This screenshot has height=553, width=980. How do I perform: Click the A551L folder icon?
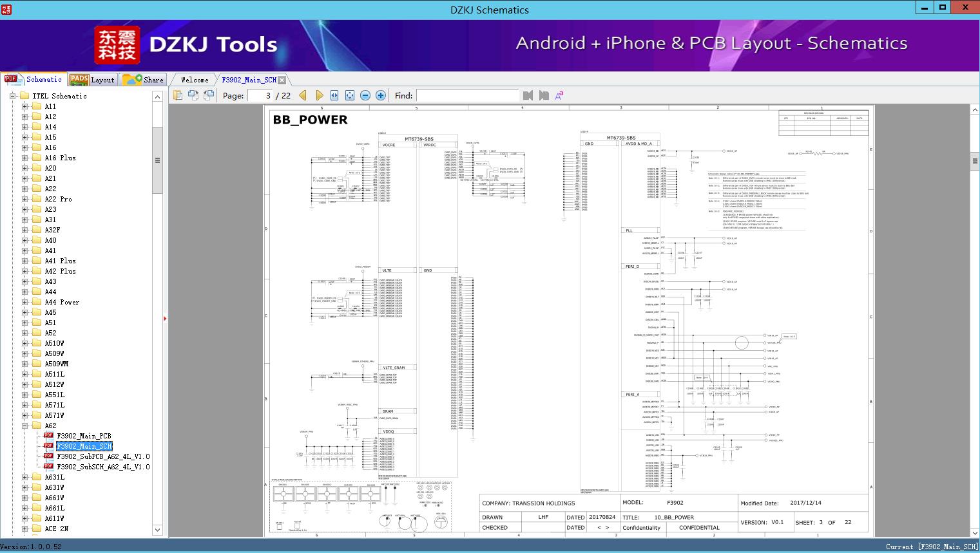(x=37, y=395)
